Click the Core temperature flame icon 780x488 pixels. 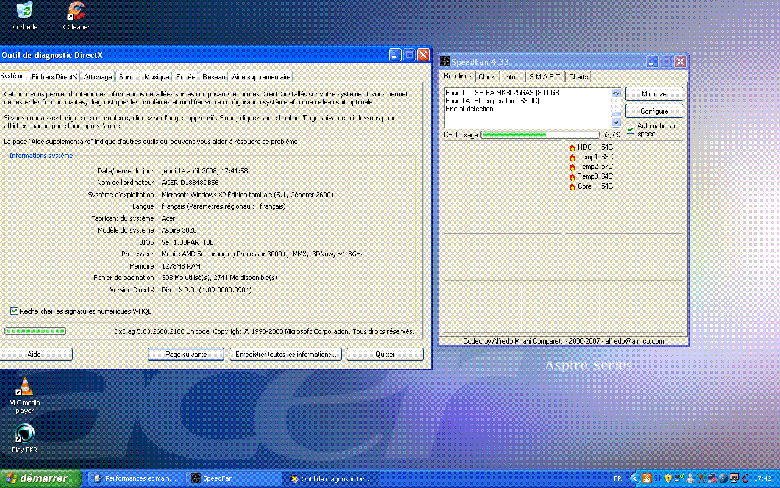tap(572, 187)
